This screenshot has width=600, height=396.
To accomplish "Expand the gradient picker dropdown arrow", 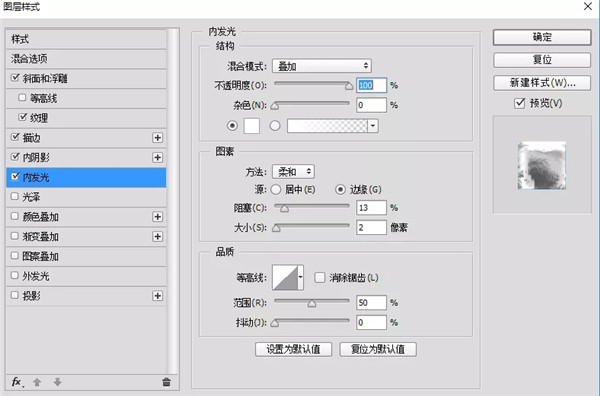I will click(x=373, y=125).
